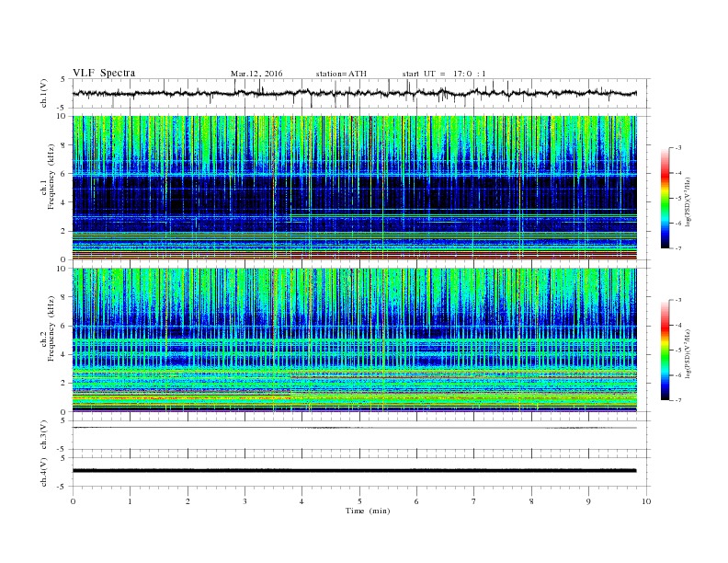Image resolution: width=728 pixels, height=563 pixels.
Task: Click time axis tick label "2"
Action: coord(188,501)
